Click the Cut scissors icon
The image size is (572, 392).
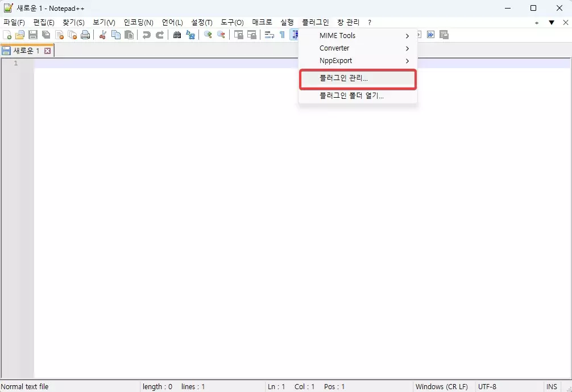[x=103, y=35]
